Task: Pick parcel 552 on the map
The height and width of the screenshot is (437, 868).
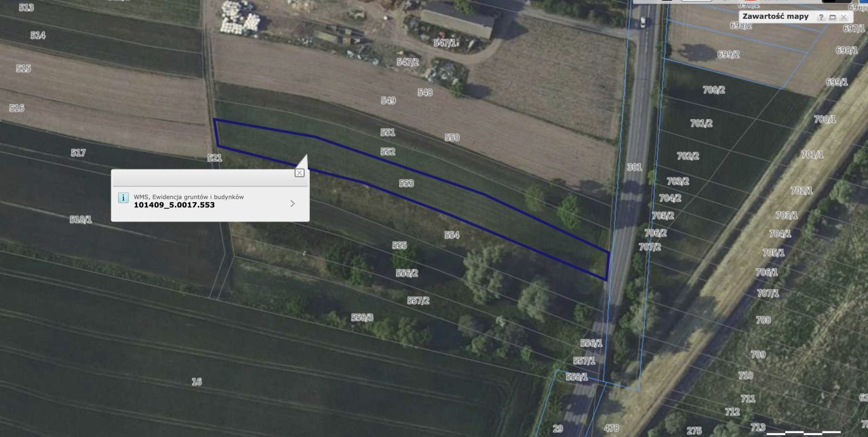Action: click(x=388, y=152)
